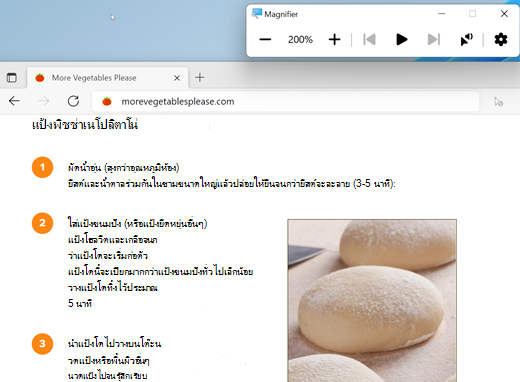The height and width of the screenshot is (382, 520).
Task: Click step 1 text ending with (3-5 นาที)
Action: point(232,184)
